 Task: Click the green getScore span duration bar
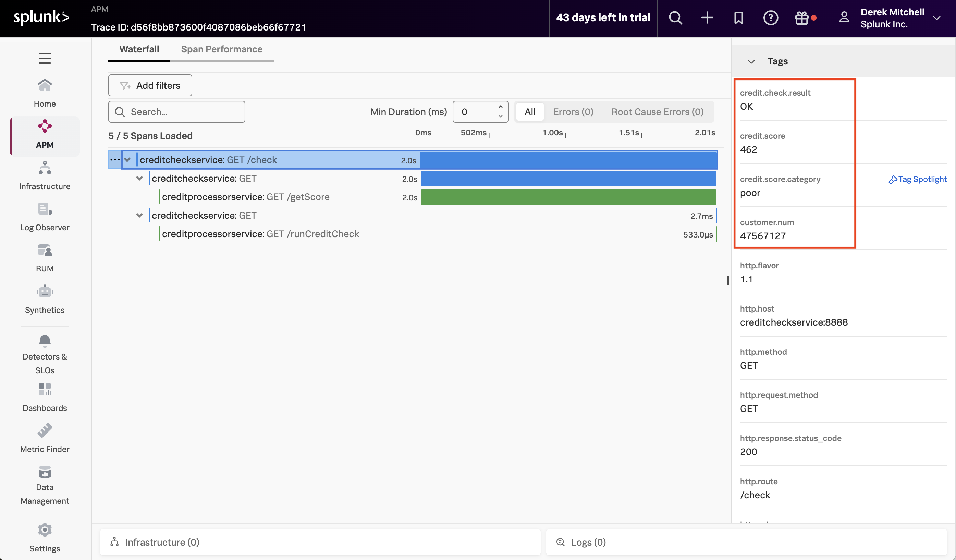coord(568,197)
